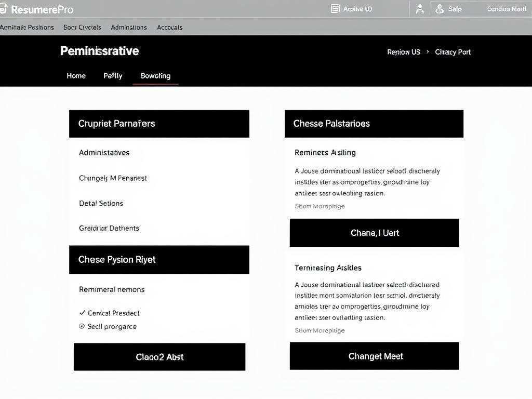Click the Claoo2 Abst button
Viewport: 532px width, 399px height.
[159, 357]
